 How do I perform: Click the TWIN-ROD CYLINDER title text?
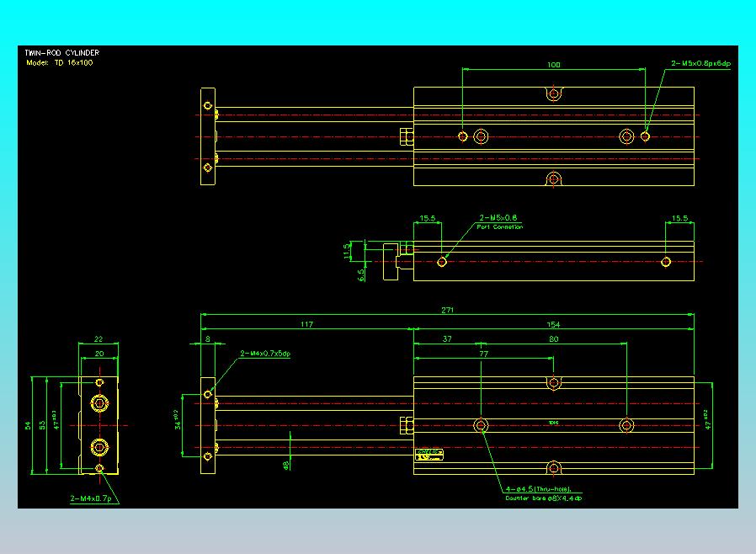(x=62, y=52)
